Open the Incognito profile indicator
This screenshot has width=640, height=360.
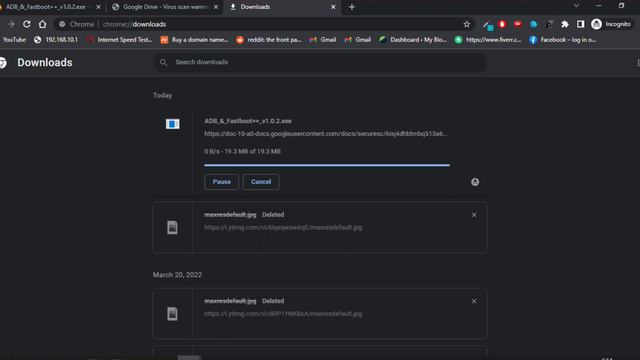tap(611, 24)
